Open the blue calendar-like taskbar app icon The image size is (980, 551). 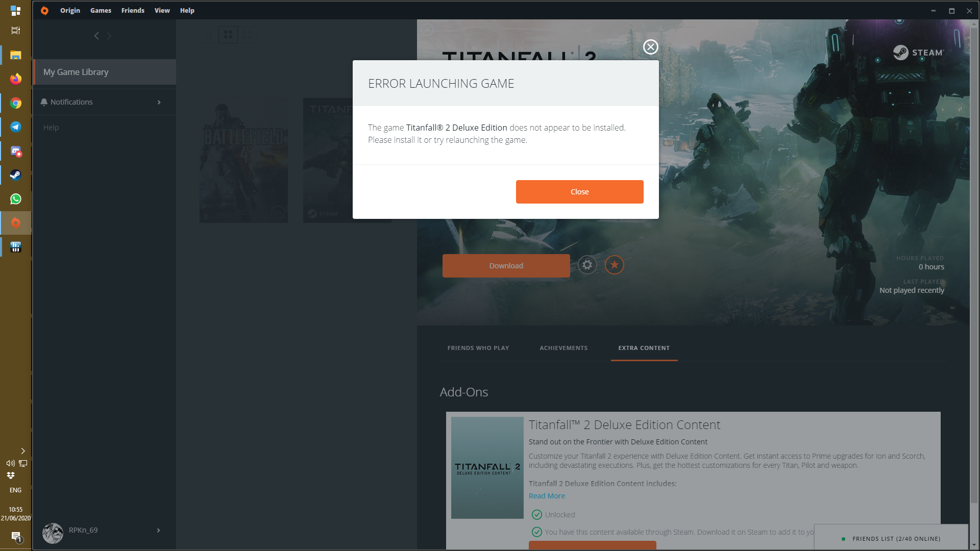(x=16, y=247)
